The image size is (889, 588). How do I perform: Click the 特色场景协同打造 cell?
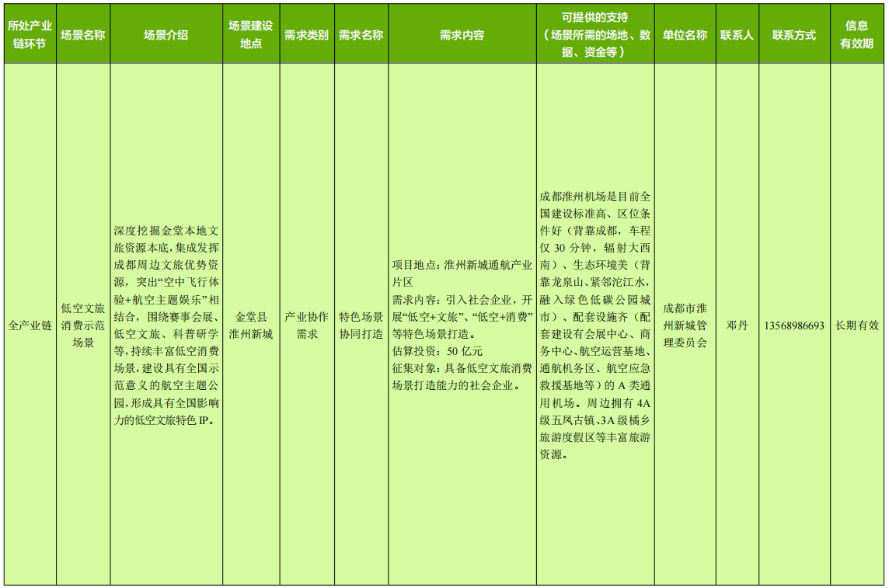click(x=361, y=325)
